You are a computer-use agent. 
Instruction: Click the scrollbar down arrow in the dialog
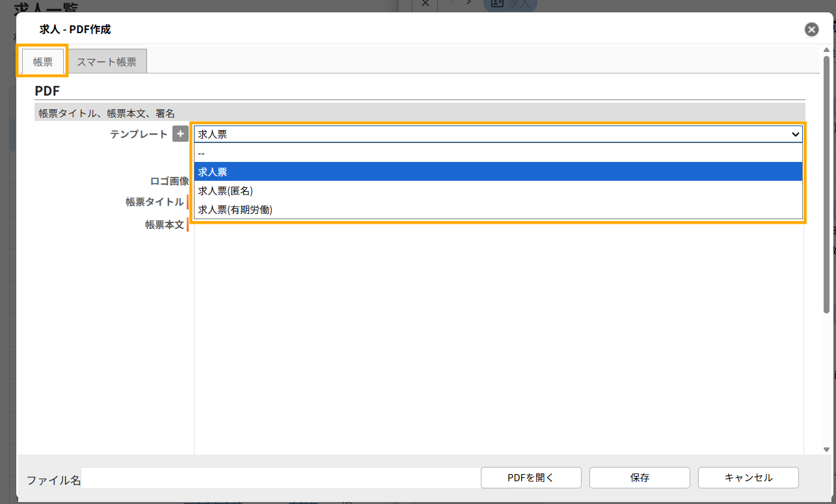point(826,449)
